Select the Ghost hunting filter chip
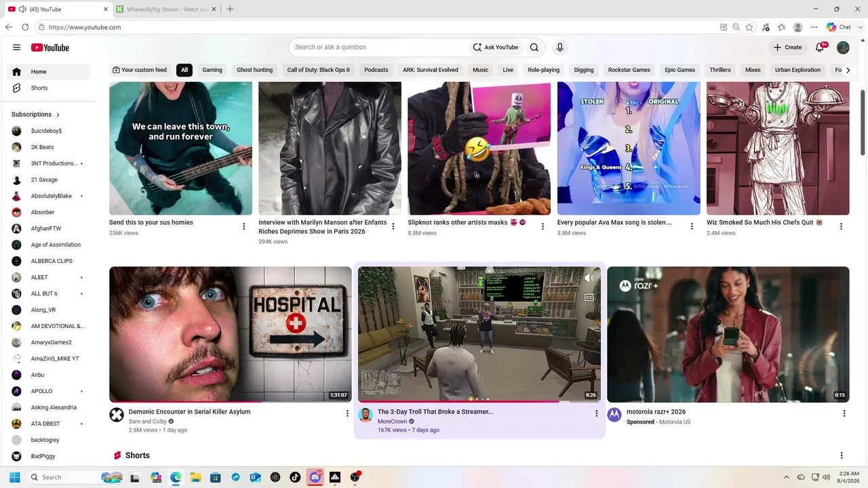The height and width of the screenshot is (488, 868). 254,70
